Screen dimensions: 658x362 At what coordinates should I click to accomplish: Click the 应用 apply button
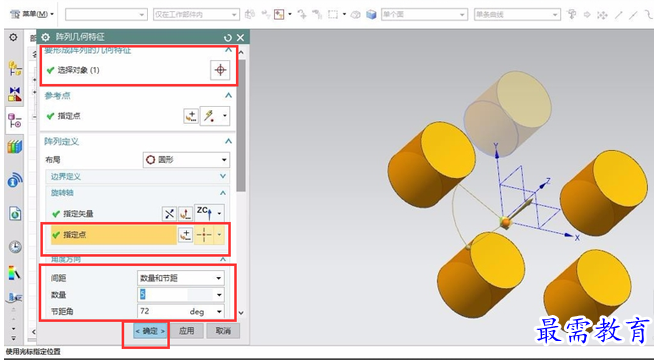(x=187, y=331)
